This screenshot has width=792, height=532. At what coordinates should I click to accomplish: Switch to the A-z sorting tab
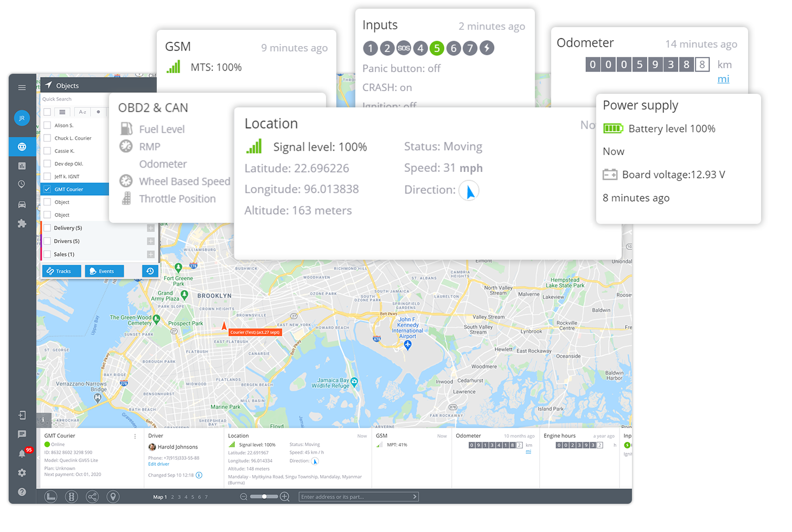tap(82, 112)
